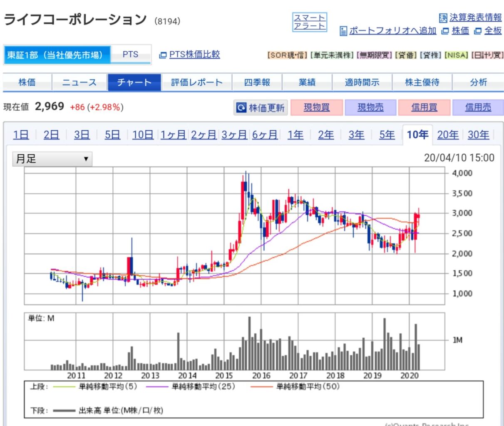Select 東証1部（当社優先市場） market tab
Image resolution: width=504 pixels, height=426 pixels.
[57, 55]
